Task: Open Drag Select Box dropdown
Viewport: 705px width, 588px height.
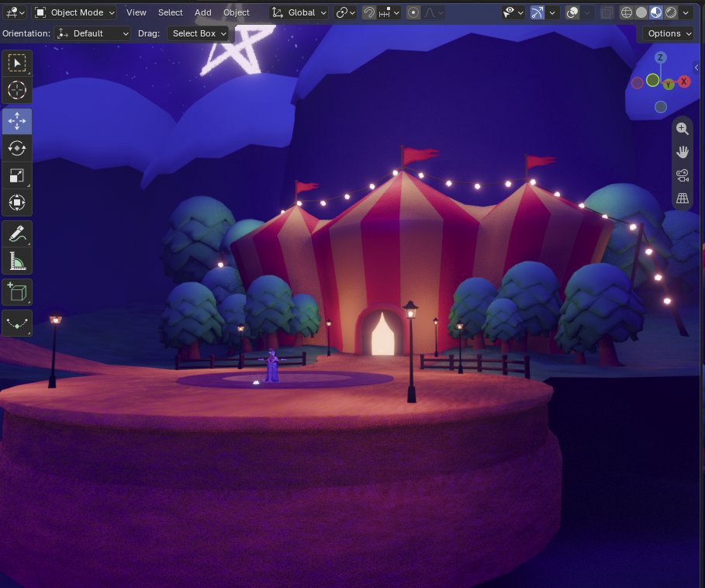Action: coord(198,33)
